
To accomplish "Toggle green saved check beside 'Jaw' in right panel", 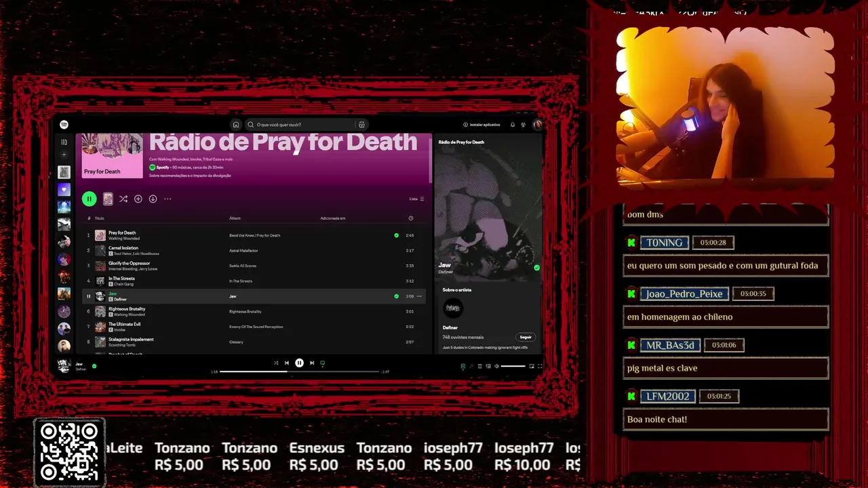I will point(536,268).
